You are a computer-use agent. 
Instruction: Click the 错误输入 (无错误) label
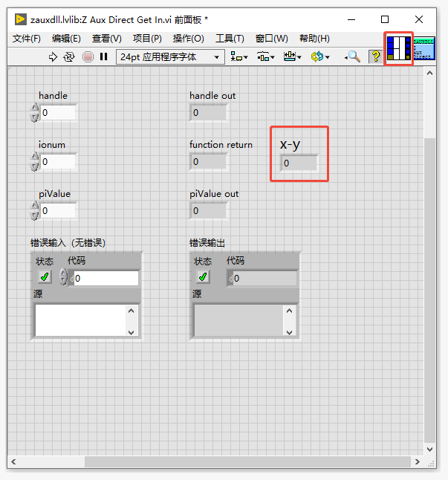(x=68, y=243)
